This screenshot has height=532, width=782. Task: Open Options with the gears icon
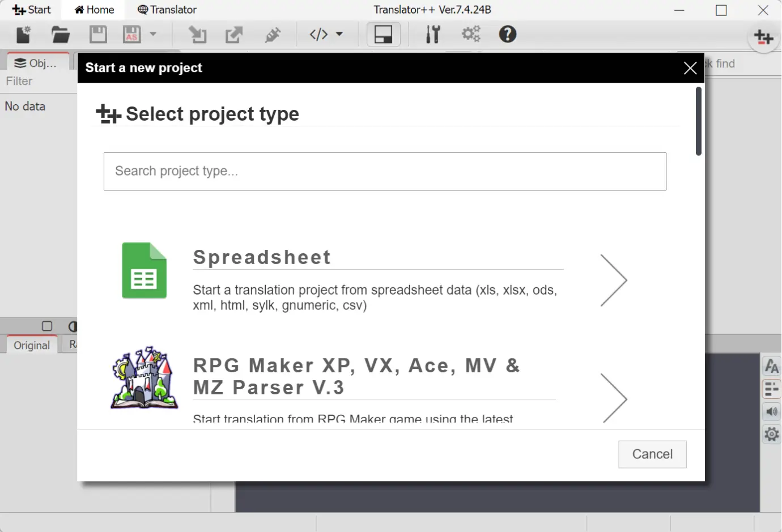pos(470,35)
